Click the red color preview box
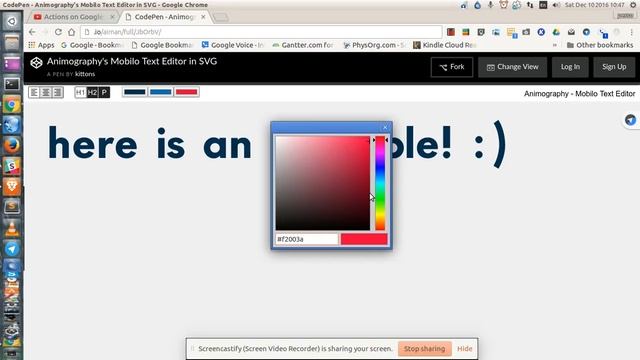The image size is (640, 360). (364, 239)
